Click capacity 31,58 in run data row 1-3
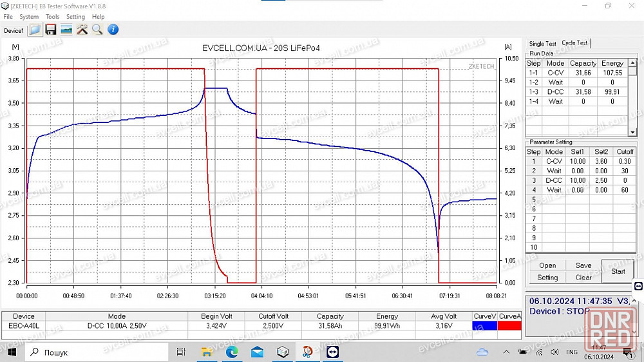 [583, 91]
